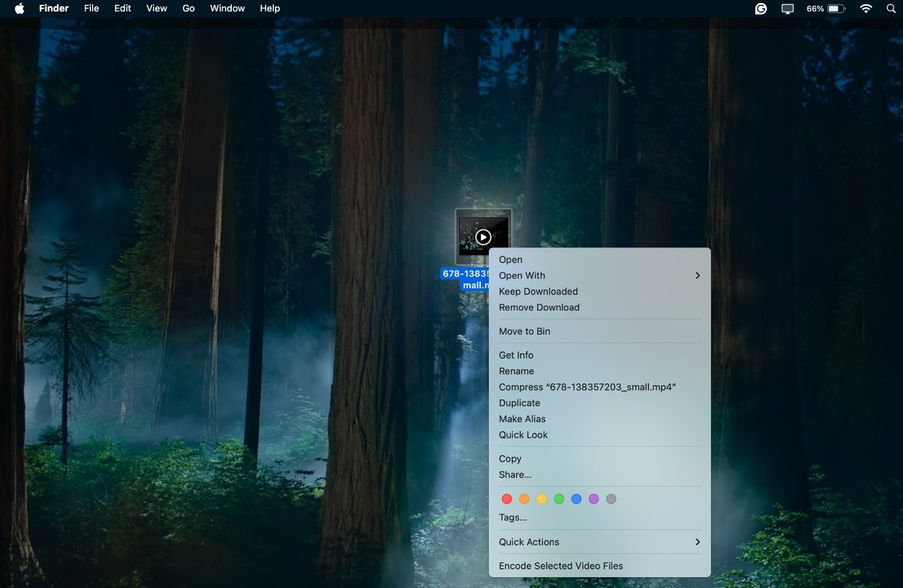
Task: Click the Quick Actions chevron arrow
Action: tap(698, 542)
